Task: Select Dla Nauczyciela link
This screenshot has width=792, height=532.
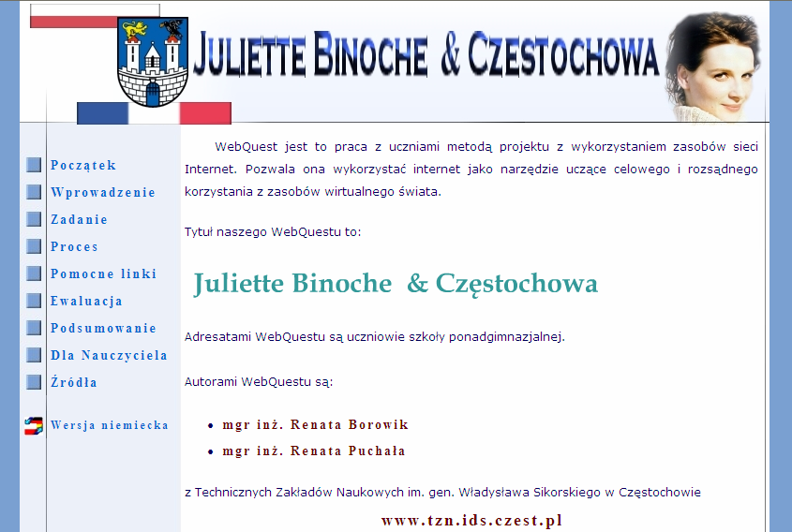Action: click(x=109, y=355)
